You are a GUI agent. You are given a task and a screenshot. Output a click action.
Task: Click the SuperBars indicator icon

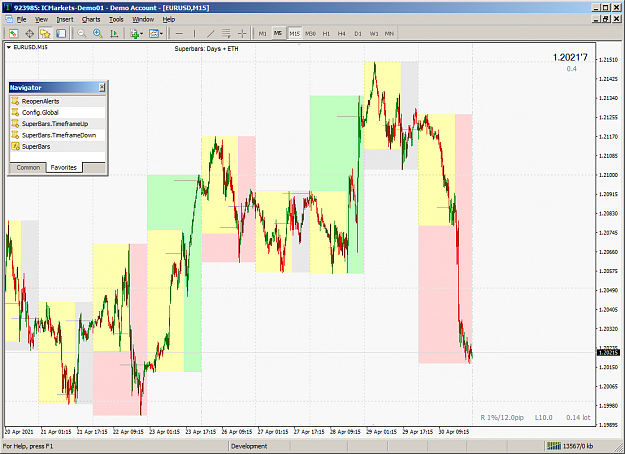(15, 146)
